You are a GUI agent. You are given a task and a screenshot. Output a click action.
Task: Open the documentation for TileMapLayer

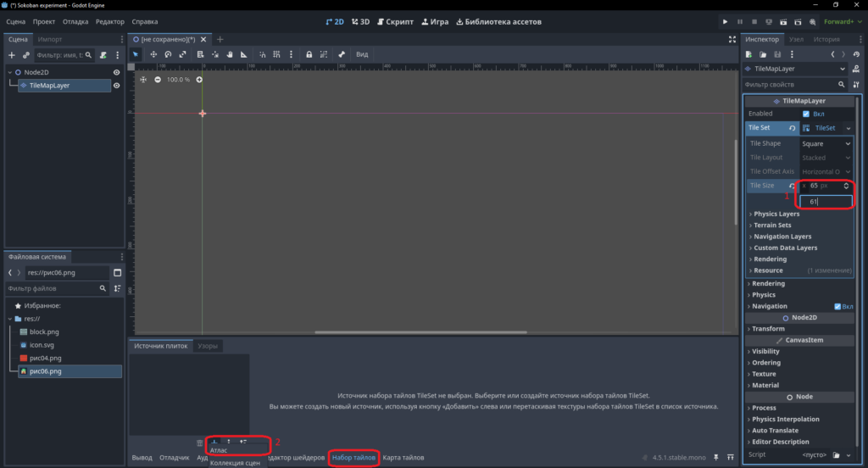click(x=856, y=69)
